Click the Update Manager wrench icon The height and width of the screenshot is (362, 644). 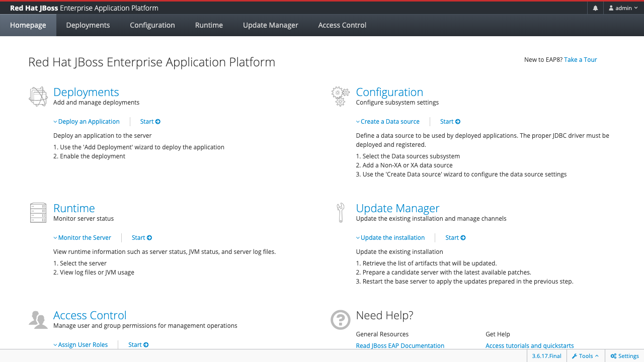tap(341, 213)
